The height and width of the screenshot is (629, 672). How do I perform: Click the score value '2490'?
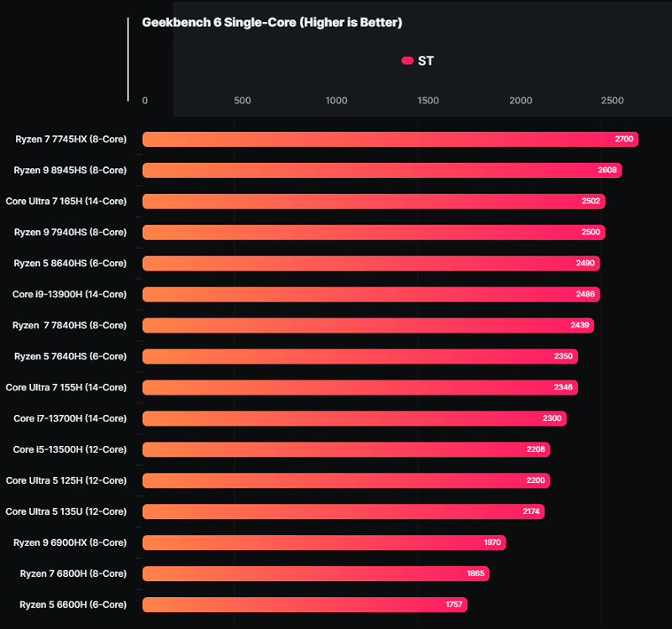pos(585,263)
